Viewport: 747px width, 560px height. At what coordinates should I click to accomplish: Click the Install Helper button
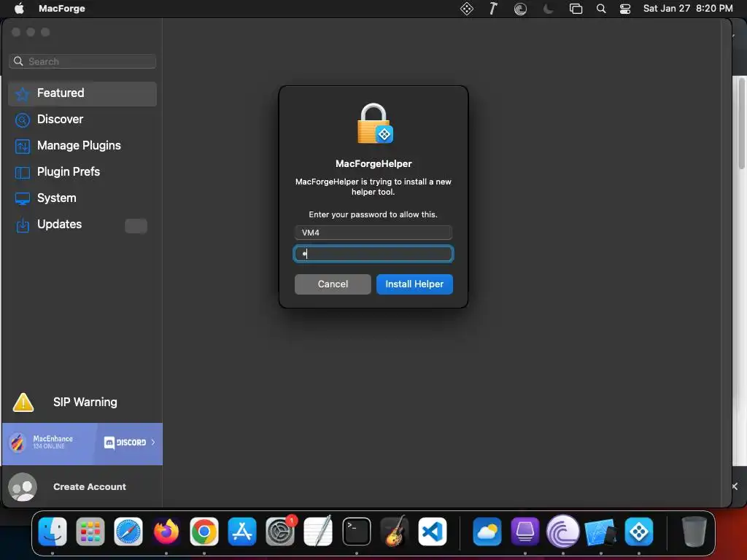click(414, 284)
